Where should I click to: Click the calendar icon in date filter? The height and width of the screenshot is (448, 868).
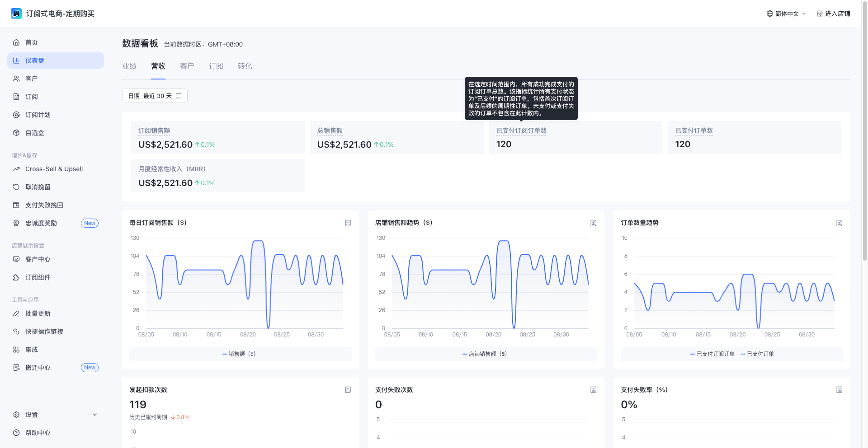click(x=179, y=96)
